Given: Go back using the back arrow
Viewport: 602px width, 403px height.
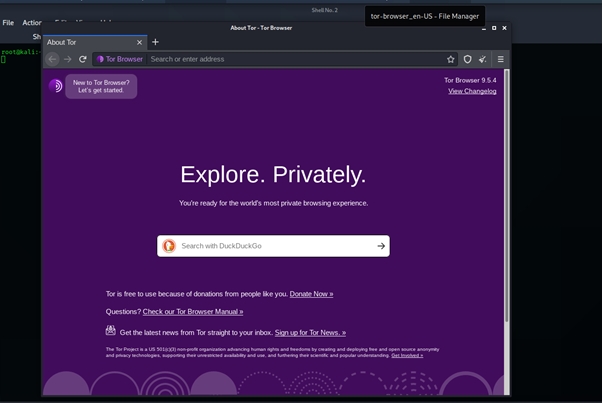Looking at the screenshot, I should (x=53, y=59).
